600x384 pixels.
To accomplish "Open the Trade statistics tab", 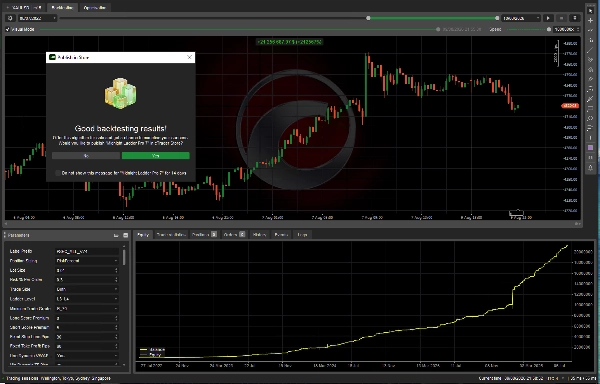I will 171,234.
